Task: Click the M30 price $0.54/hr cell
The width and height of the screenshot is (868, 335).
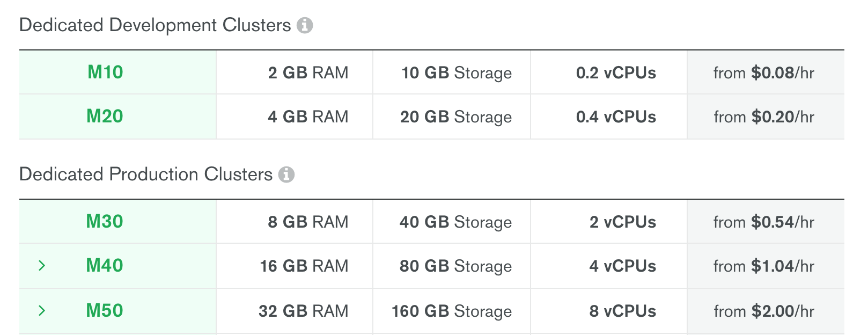Action: tap(764, 222)
